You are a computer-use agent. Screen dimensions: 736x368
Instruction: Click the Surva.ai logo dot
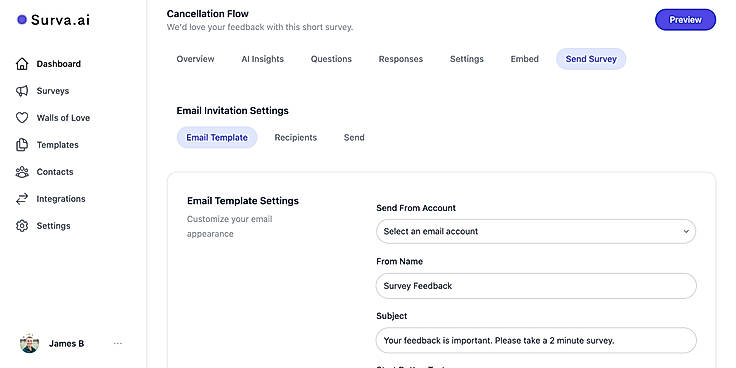click(x=22, y=20)
